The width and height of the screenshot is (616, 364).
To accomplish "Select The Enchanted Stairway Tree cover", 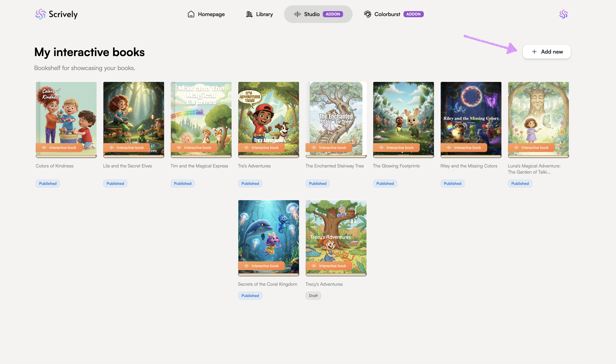I will (x=336, y=115).
